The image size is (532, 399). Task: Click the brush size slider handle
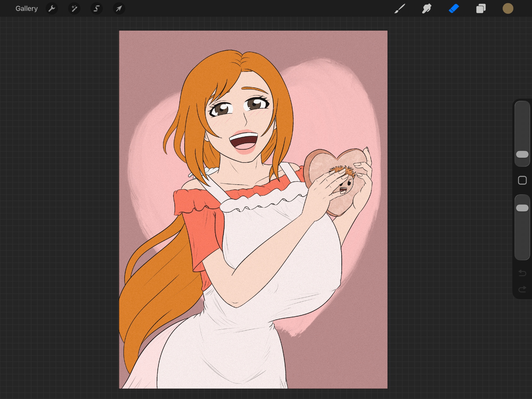point(522,155)
